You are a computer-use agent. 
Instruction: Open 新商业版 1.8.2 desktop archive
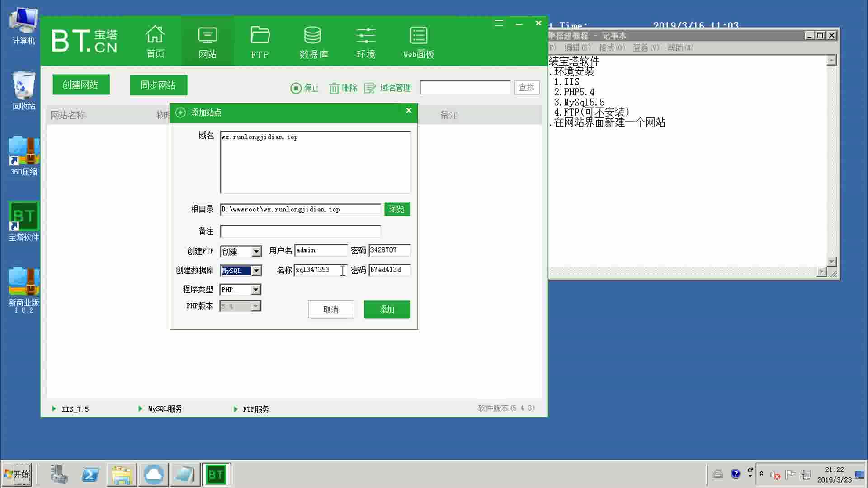[x=24, y=289]
